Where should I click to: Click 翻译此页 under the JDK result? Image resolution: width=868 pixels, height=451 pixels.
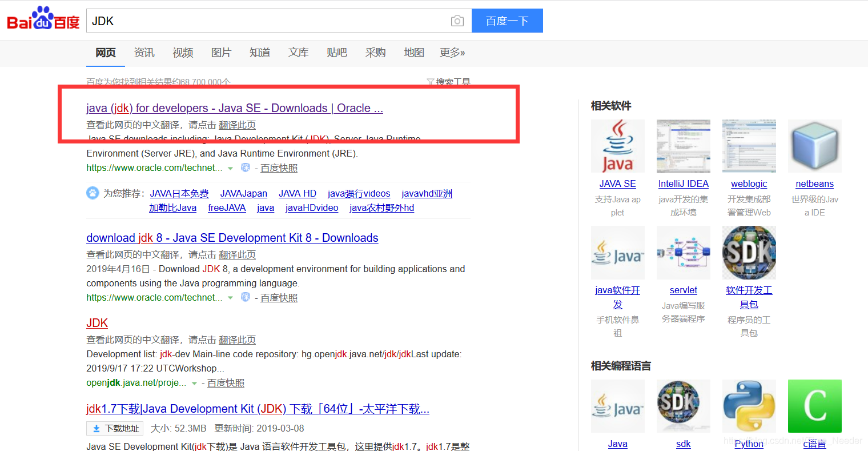coord(237,340)
